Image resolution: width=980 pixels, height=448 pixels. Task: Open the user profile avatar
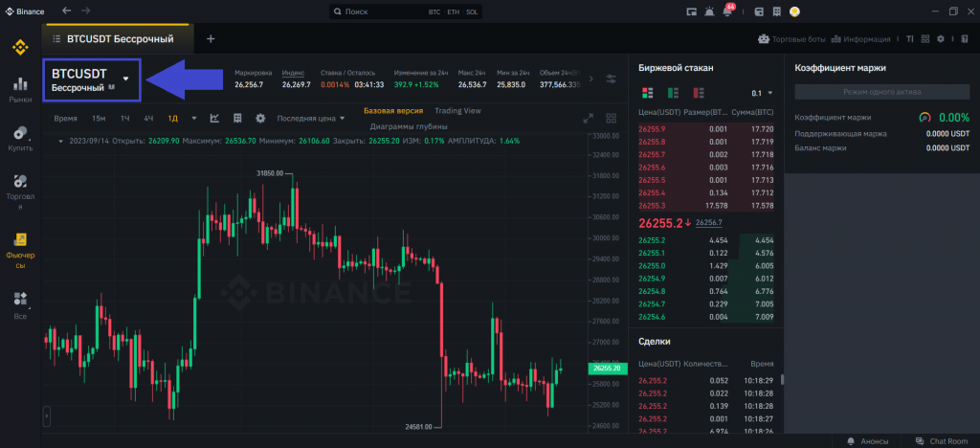tap(795, 11)
